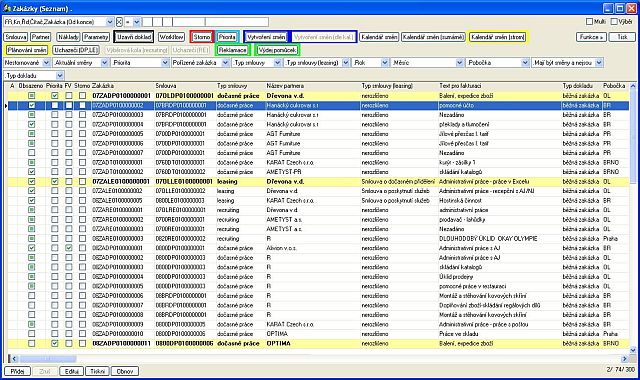The image size is (640, 380).
Task: Open the Priorita filter dropdown
Action: pos(165,63)
